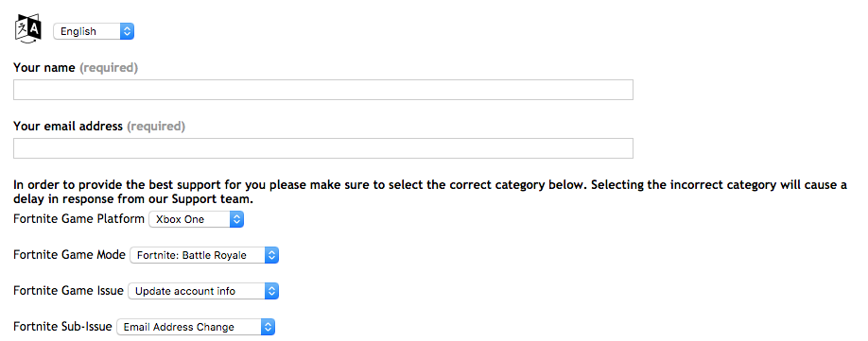Image resolution: width=868 pixels, height=341 pixels.
Task: Focus the Your name text field
Action: point(323,90)
